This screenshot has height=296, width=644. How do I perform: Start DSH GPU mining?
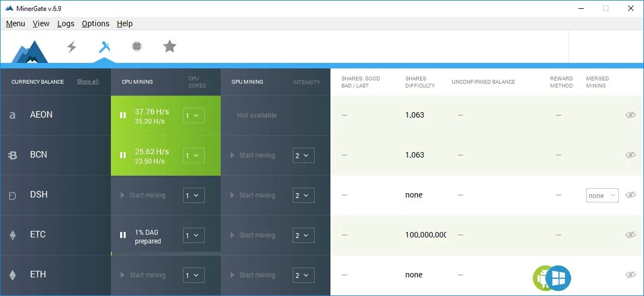(x=252, y=195)
